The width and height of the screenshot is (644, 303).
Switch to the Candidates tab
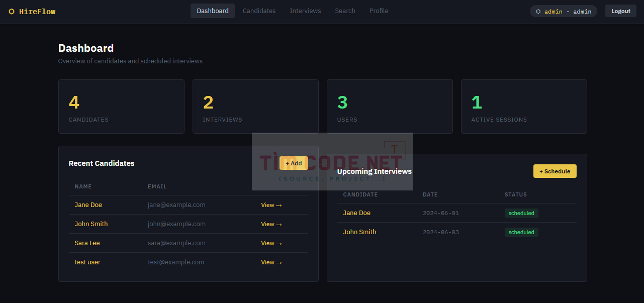[x=259, y=11]
